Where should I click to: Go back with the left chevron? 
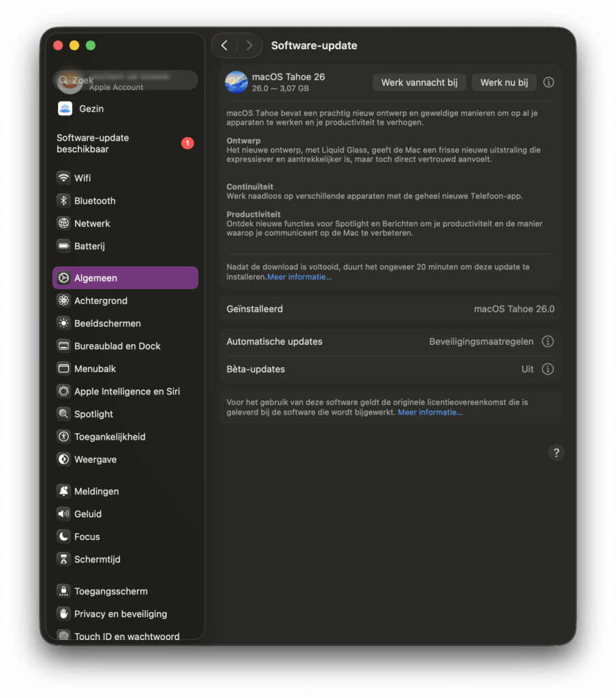(224, 46)
